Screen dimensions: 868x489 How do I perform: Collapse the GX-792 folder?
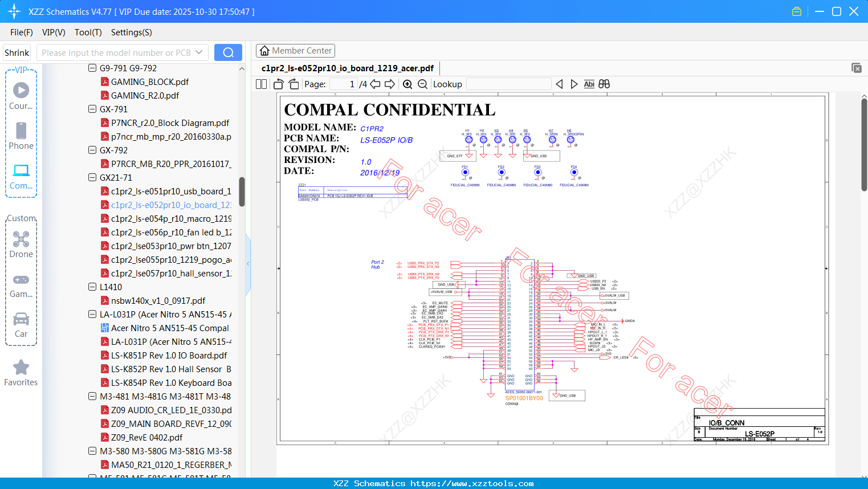pos(92,150)
